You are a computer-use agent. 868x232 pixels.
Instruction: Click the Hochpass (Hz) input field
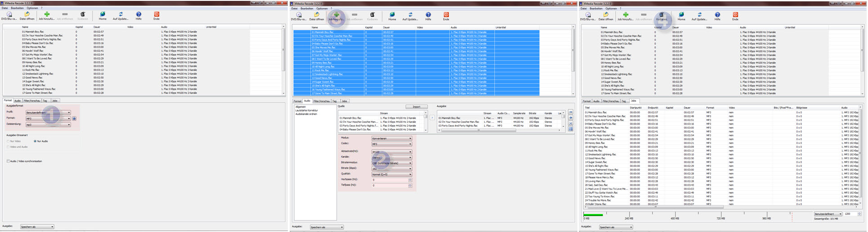(389, 180)
